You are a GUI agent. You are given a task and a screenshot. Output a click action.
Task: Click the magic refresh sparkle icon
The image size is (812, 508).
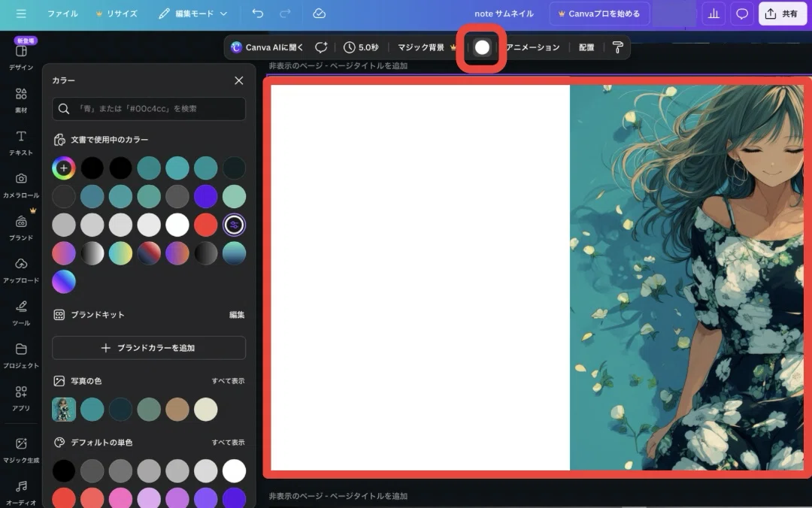(x=321, y=47)
